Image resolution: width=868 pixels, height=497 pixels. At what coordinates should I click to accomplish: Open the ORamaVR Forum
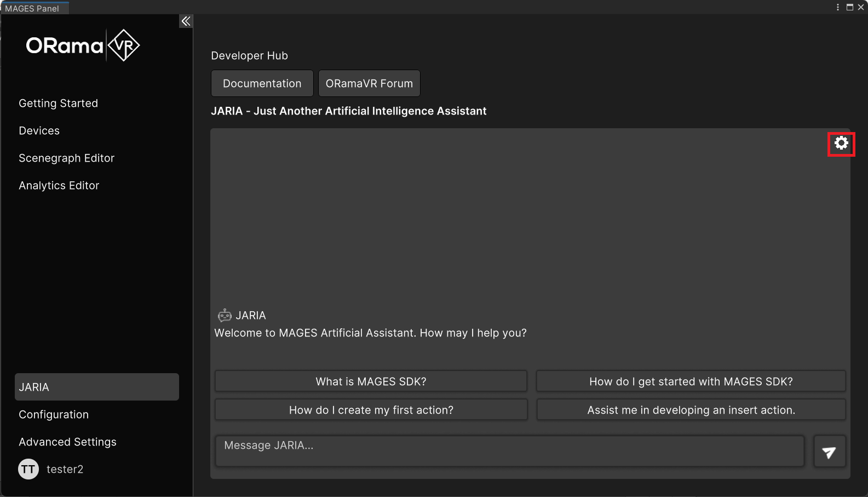[370, 83]
